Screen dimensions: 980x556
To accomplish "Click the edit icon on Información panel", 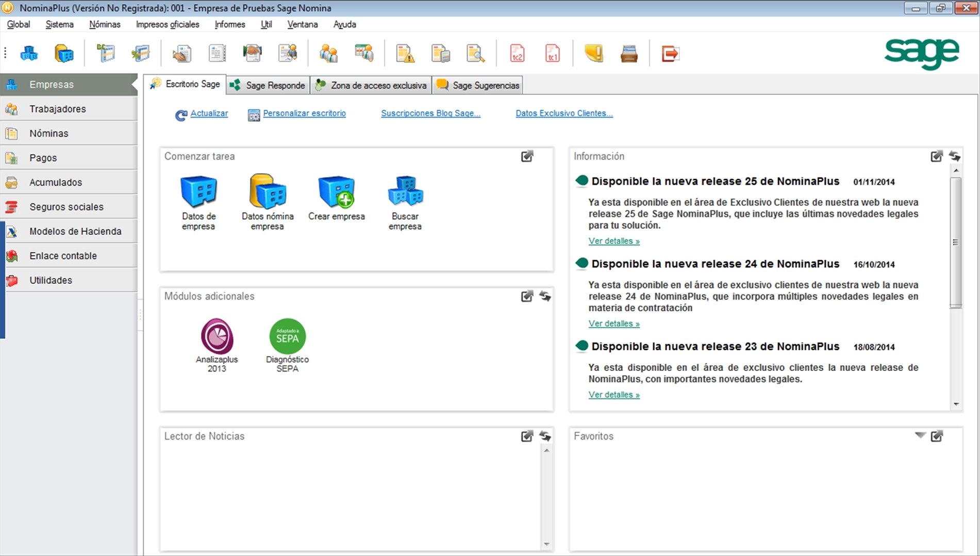I will coord(937,157).
